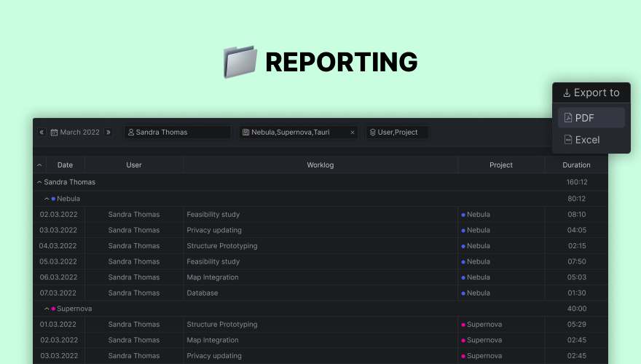This screenshot has height=364, width=641.
Task: Click the download icon in Export to
Action: (567, 93)
